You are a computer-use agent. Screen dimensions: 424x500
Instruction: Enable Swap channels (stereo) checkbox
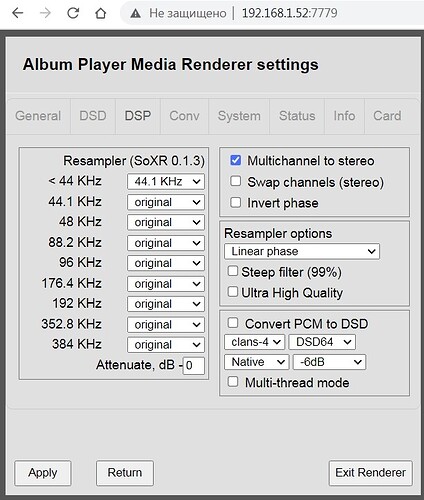[x=236, y=181]
